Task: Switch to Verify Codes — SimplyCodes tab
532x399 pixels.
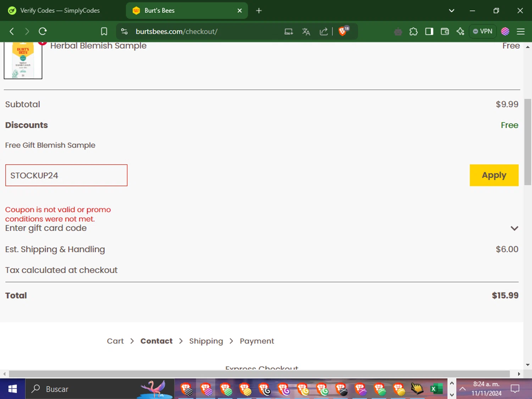Action: 60,11
